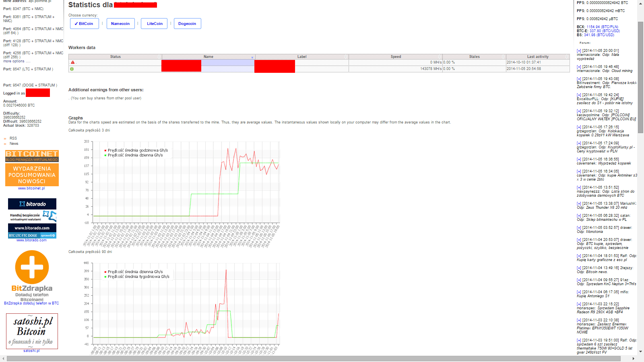
Task: Expand forum post from 2014-11-05 16:36:55
Action: click(x=579, y=159)
